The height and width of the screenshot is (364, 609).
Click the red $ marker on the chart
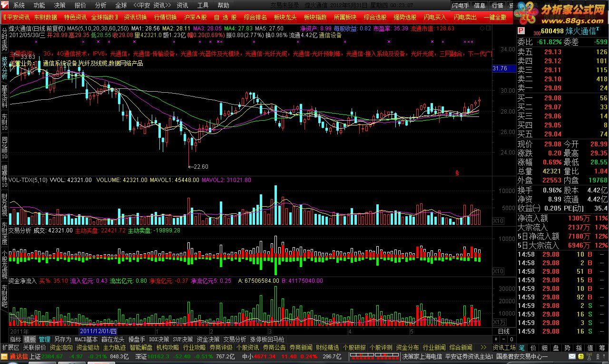pos(457,173)
